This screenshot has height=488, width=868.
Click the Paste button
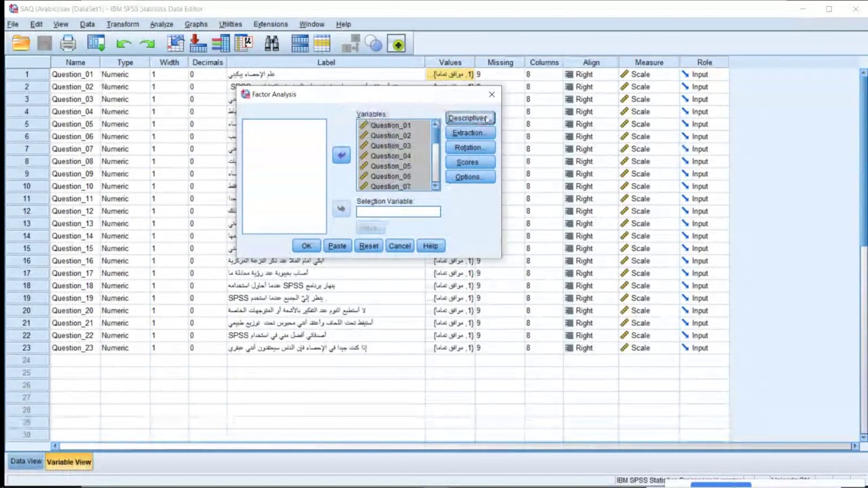(337, 246)
